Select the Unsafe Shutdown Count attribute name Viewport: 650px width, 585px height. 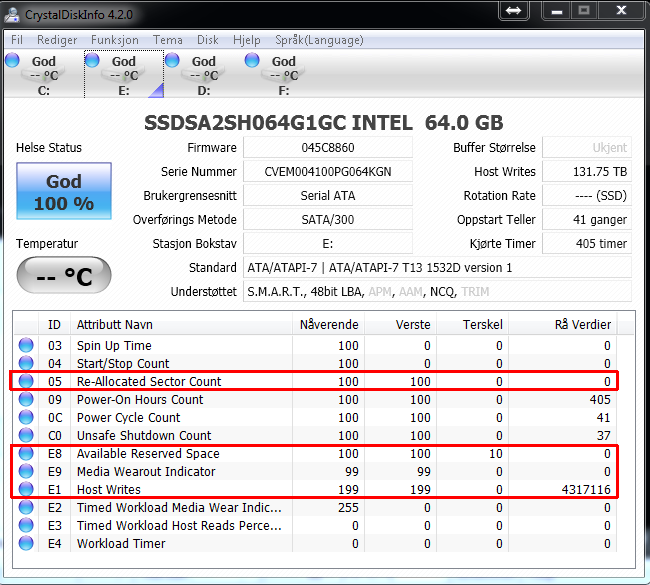click(144, 436)
